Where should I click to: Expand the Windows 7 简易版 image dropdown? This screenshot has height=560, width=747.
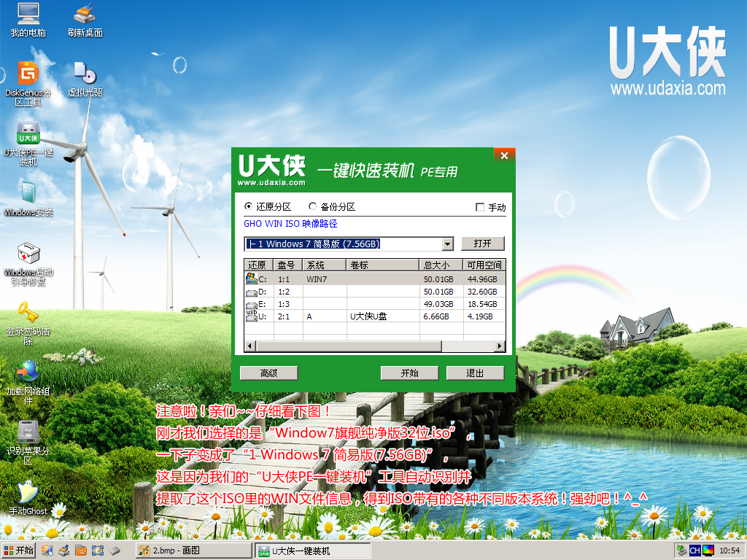[447, 244]
